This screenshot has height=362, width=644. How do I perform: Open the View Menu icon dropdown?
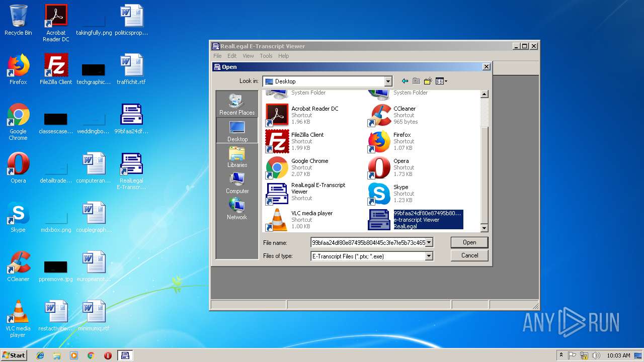441,81
